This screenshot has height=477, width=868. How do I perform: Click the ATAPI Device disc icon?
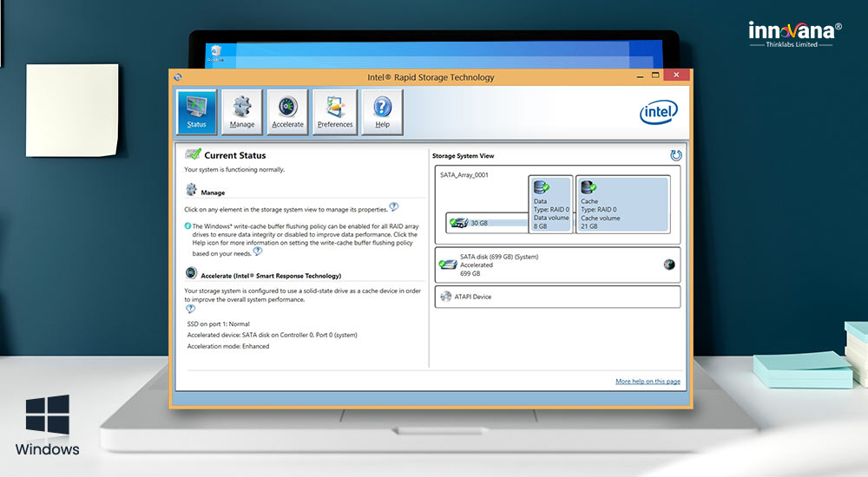[445, 297]
